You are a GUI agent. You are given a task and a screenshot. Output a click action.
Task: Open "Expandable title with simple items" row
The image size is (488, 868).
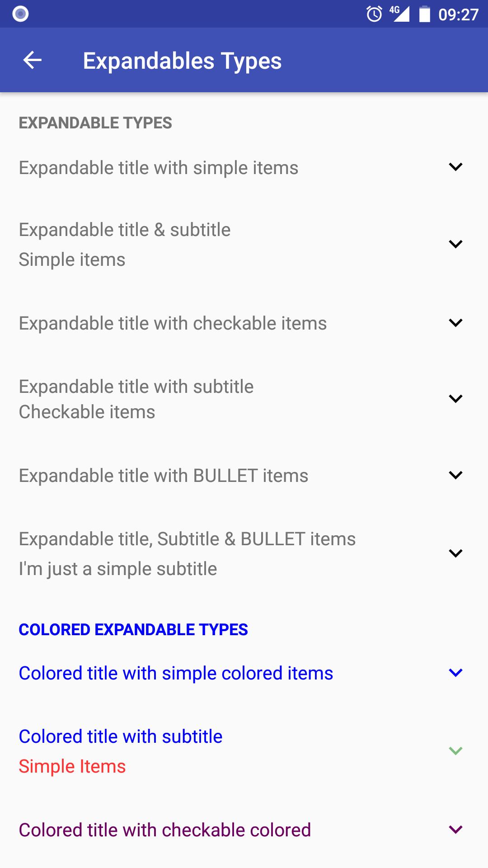point(159,168)
